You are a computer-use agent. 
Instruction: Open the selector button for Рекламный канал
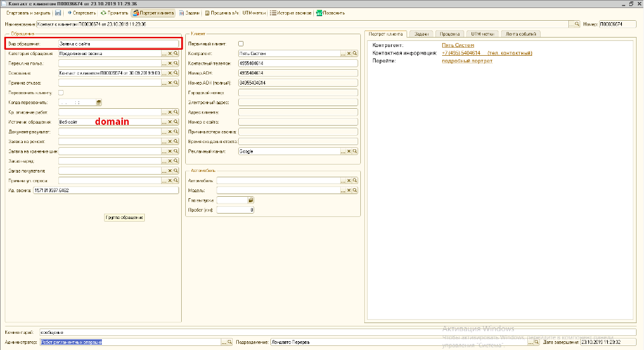pos(343,152)
